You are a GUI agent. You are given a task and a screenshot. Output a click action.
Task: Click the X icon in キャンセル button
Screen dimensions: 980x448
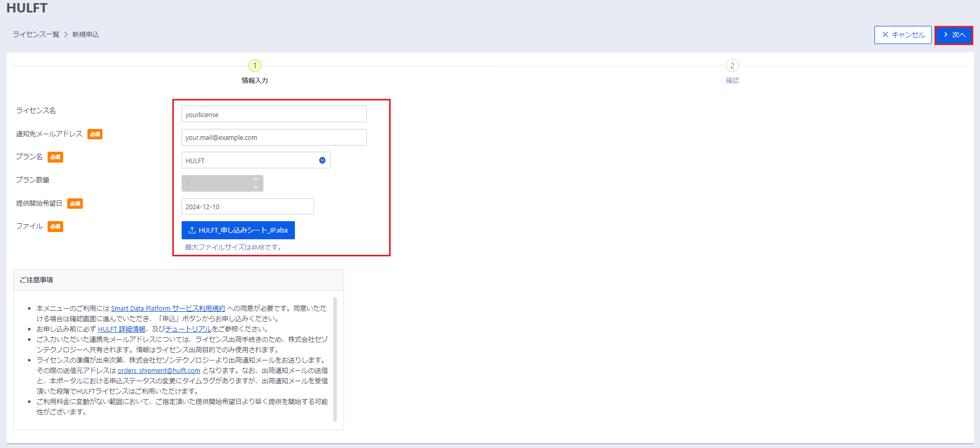point(885,35)
